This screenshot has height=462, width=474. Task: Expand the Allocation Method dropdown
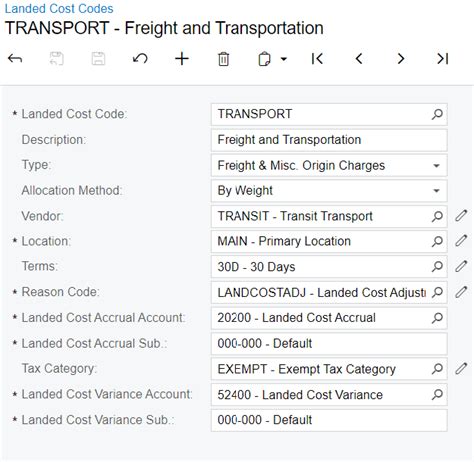click(x=436, y=191)
